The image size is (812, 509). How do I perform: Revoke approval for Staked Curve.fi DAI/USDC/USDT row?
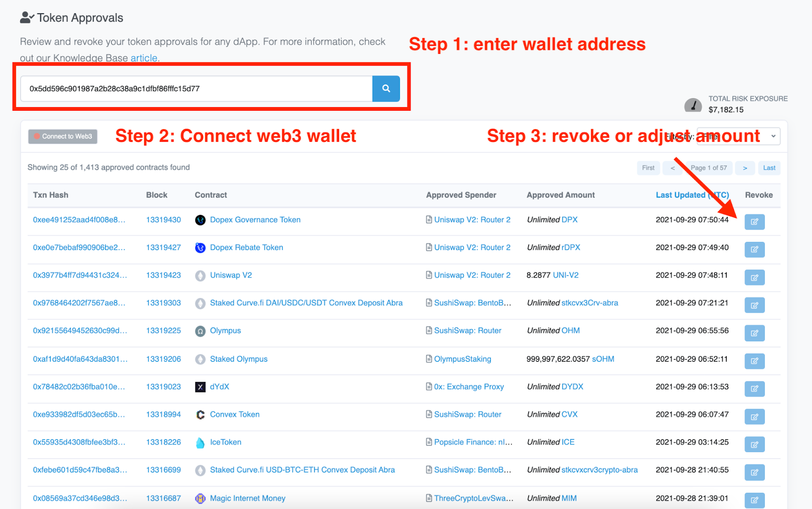pos(754,305)
